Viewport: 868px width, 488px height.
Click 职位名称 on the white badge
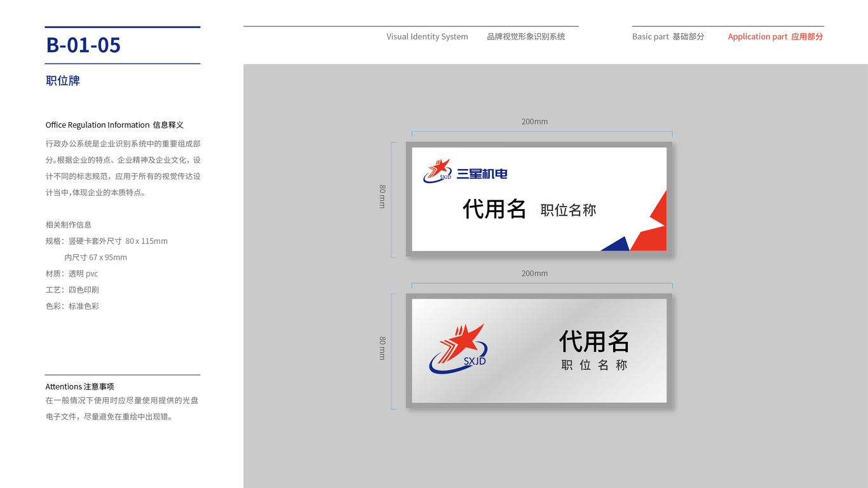pos(568,210)
